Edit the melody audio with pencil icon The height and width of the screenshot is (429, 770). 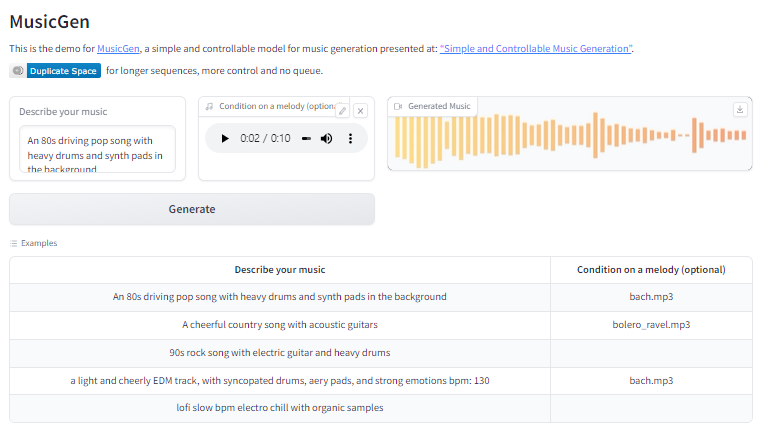coord(343,111)
